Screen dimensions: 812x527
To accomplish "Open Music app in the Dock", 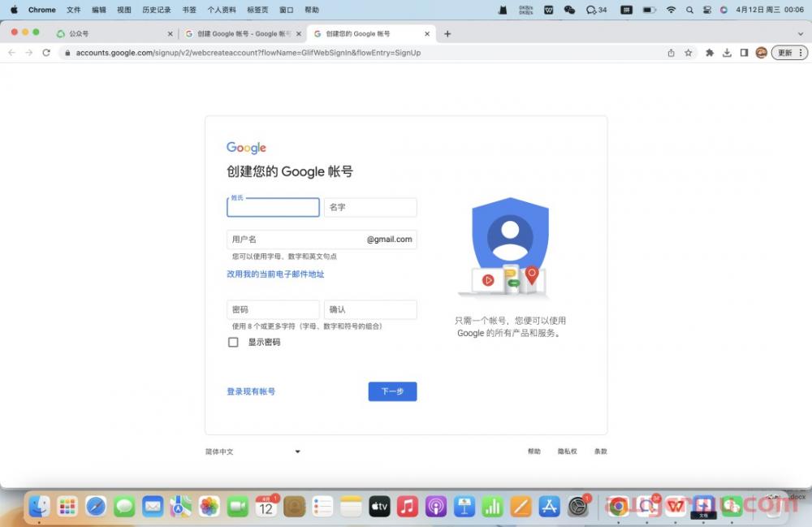I will coord(408,506).
